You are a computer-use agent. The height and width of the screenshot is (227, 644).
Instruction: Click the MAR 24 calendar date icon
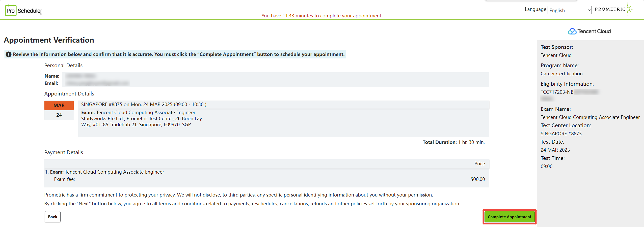59,110
